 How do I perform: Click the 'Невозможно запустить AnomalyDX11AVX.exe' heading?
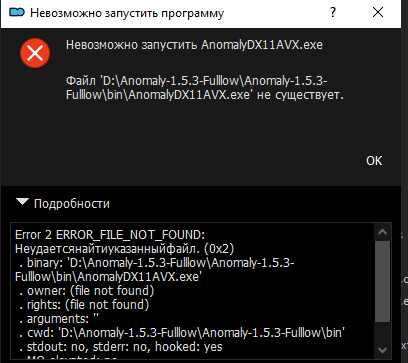click(194, 45)
